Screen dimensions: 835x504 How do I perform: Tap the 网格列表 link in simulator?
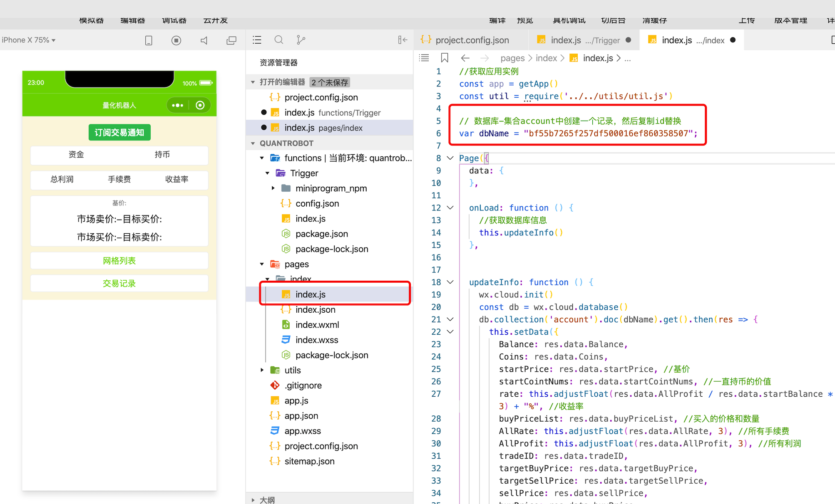coord(119,261)
